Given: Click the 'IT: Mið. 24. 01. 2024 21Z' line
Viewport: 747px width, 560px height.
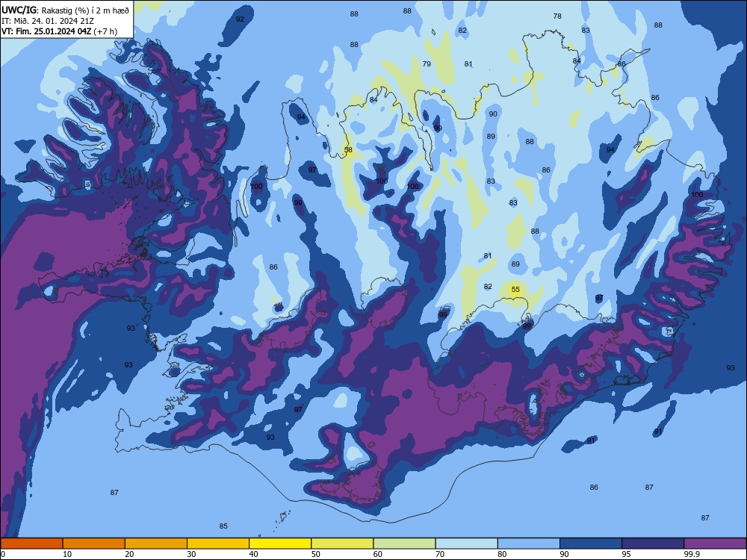Looking at the screenshot, I should 48,21.
